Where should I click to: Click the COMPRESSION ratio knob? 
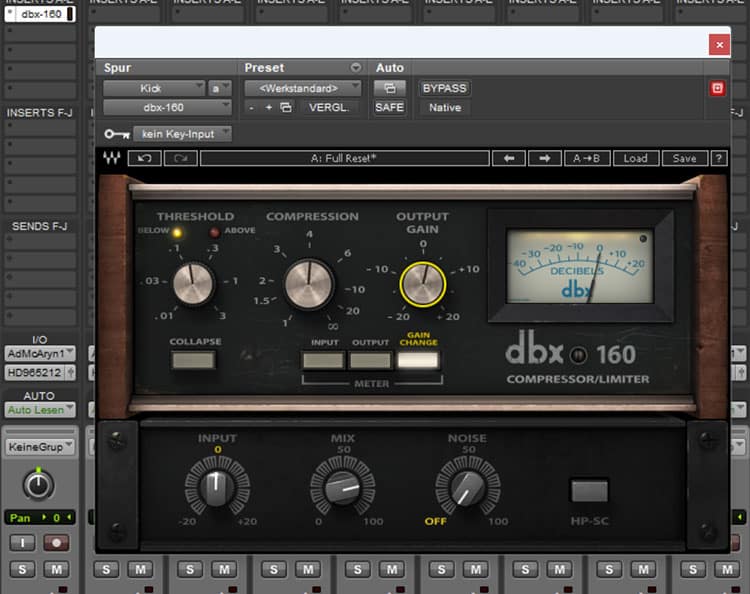[309, 284]
